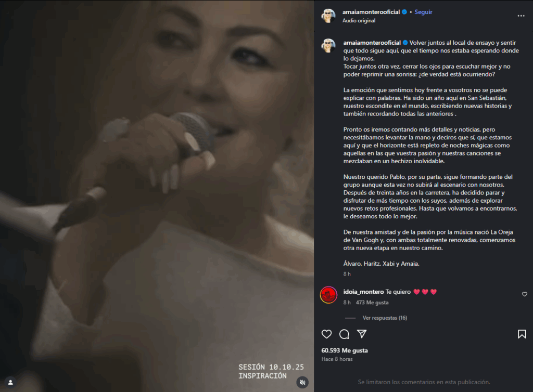Screen dimensions: 533x392
Task: Follow the account via Seguir
Action: 423,12
